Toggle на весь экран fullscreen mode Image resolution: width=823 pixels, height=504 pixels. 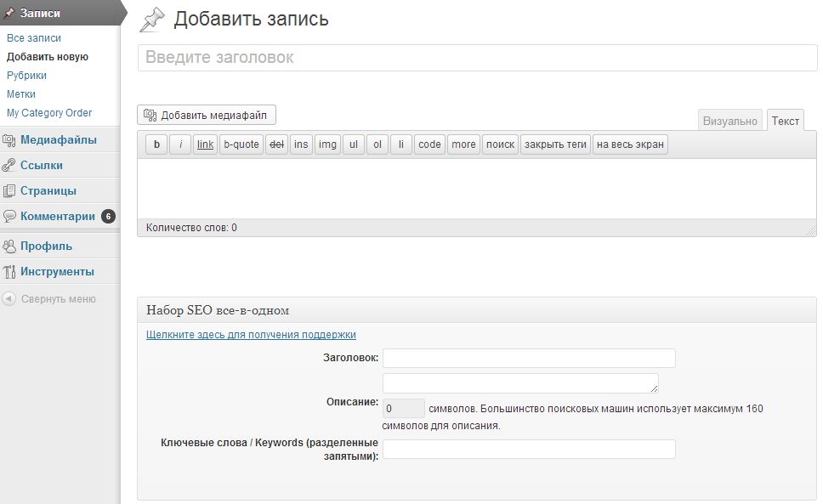pyautogui.click(x=630, y=144)
